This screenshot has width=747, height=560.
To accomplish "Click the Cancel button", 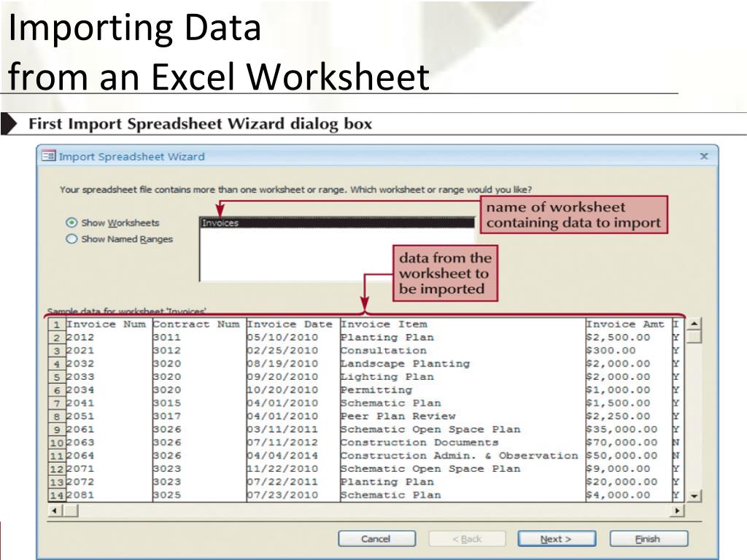I will 376,539.
